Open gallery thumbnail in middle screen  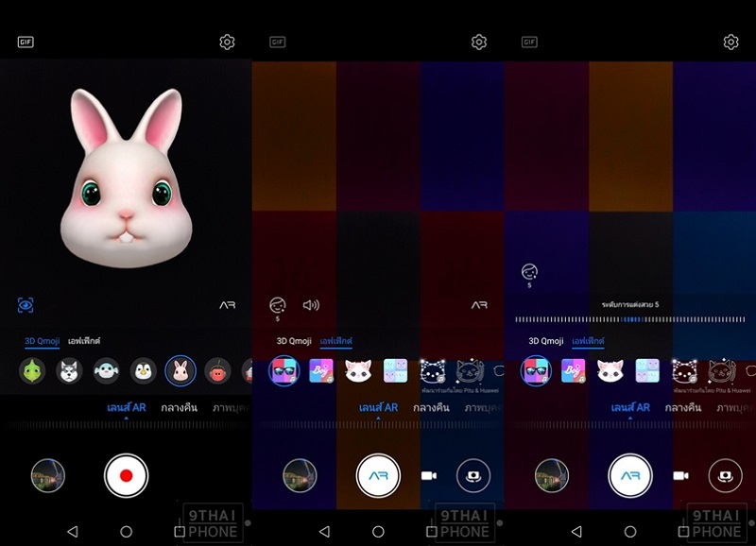pyautogui.click(x=300, y=476)
